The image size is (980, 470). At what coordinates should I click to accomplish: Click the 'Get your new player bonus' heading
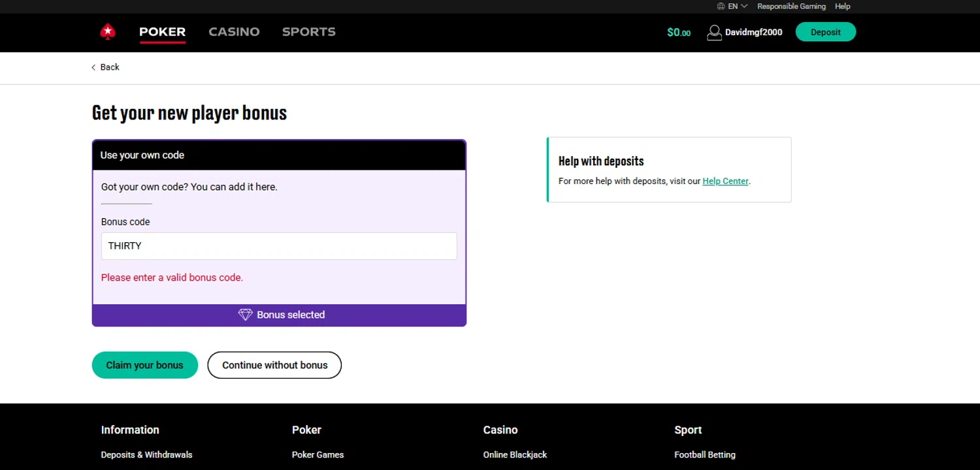189,113
